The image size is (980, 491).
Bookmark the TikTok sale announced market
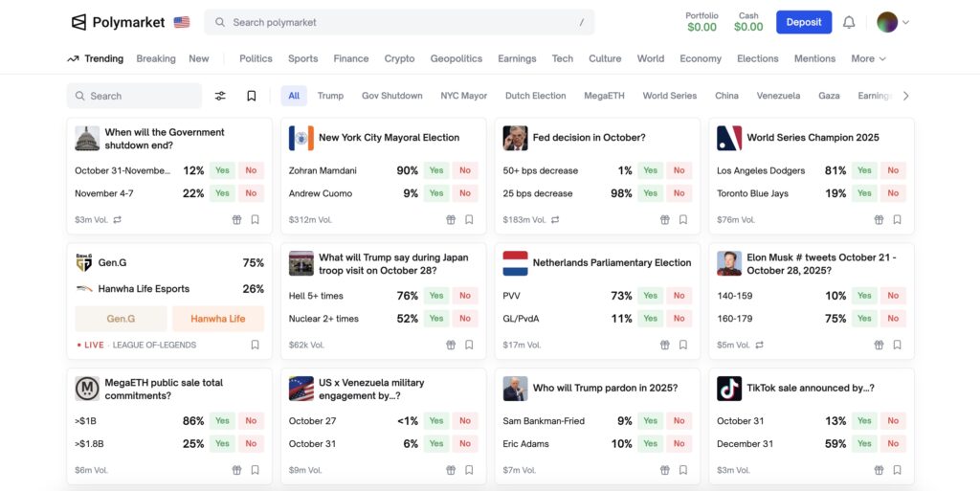pos(897,470)
